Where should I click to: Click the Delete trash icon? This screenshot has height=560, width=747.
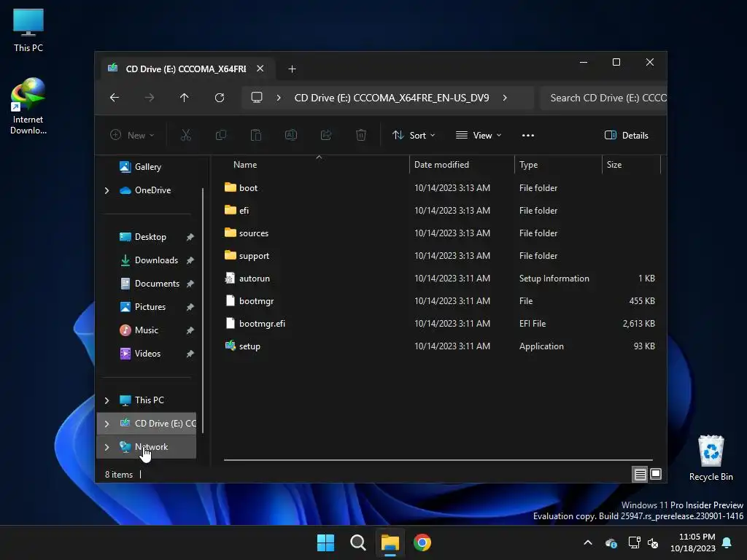tap(361, 135)
